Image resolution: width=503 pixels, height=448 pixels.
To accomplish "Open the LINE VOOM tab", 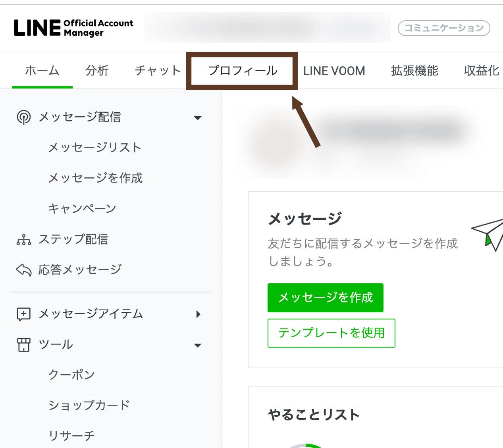I will pos(334,71).
